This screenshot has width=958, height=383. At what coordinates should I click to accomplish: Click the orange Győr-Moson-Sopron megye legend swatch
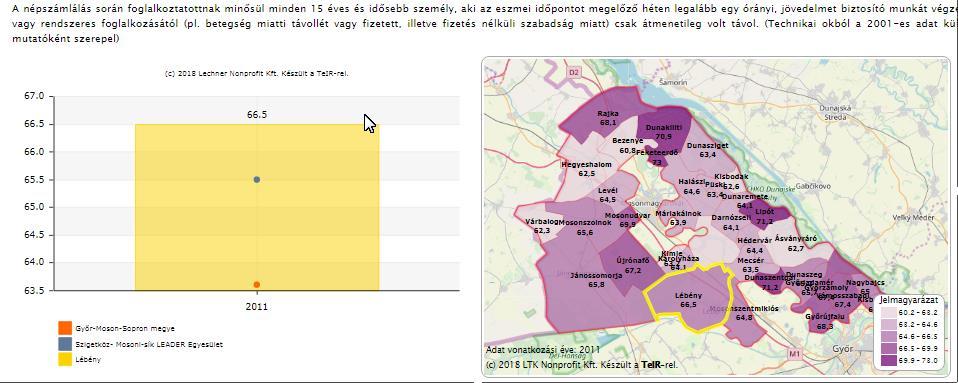click(x=65, y=327)
